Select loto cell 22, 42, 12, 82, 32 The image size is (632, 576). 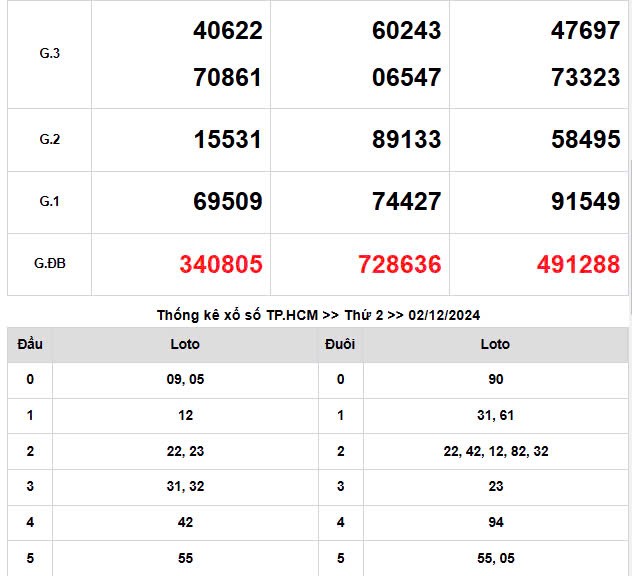[496, 451]
